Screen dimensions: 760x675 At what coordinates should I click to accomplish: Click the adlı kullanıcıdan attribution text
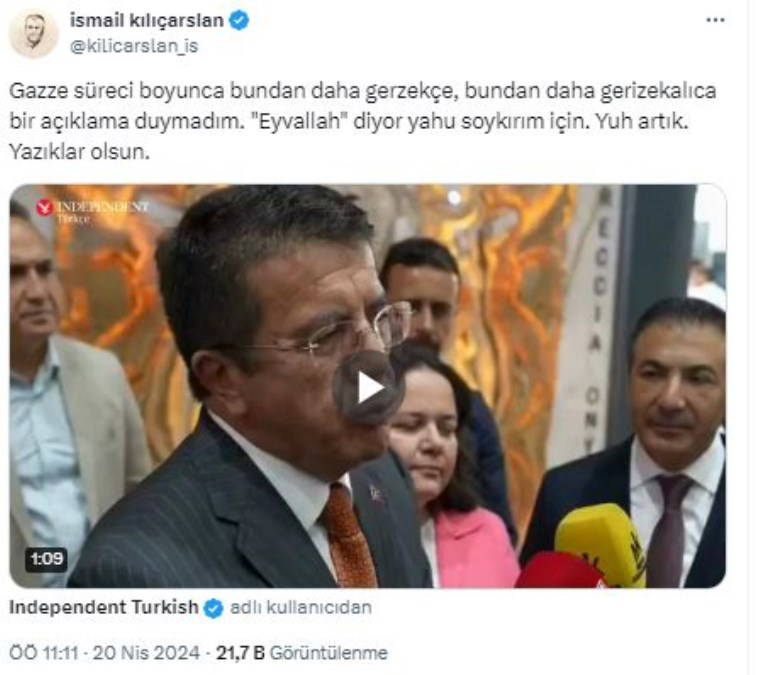click(x=301, y=607)
